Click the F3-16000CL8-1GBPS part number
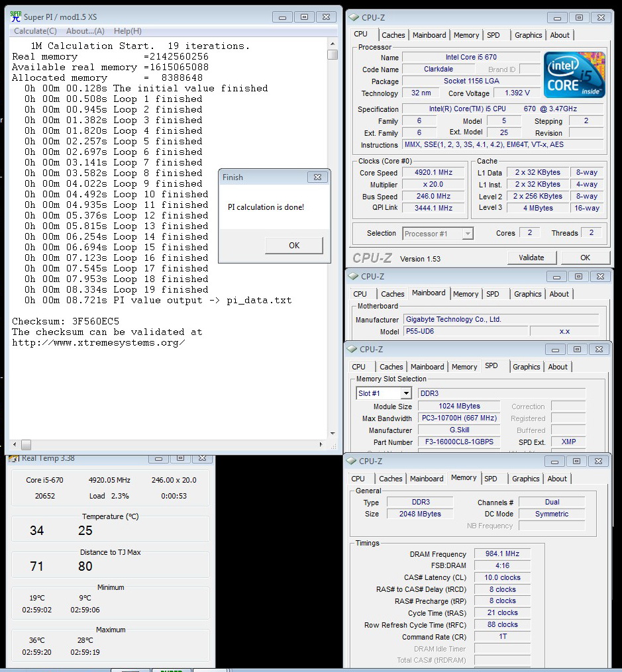This screenshot has width=622, height=672. coord(459,442)
